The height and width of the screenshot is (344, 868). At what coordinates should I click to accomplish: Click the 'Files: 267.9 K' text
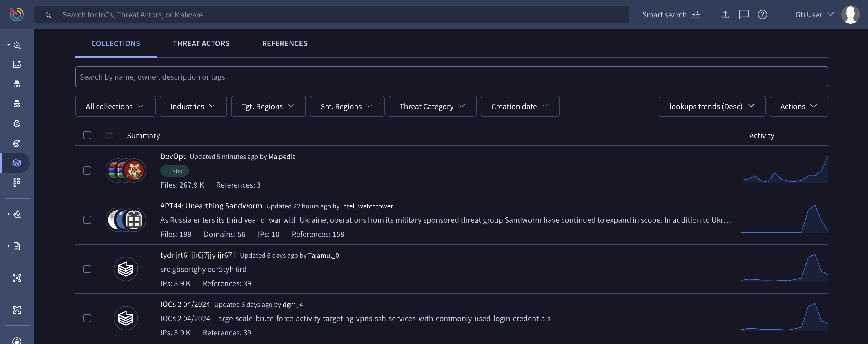pyautogui.click(x=182, y=185)
